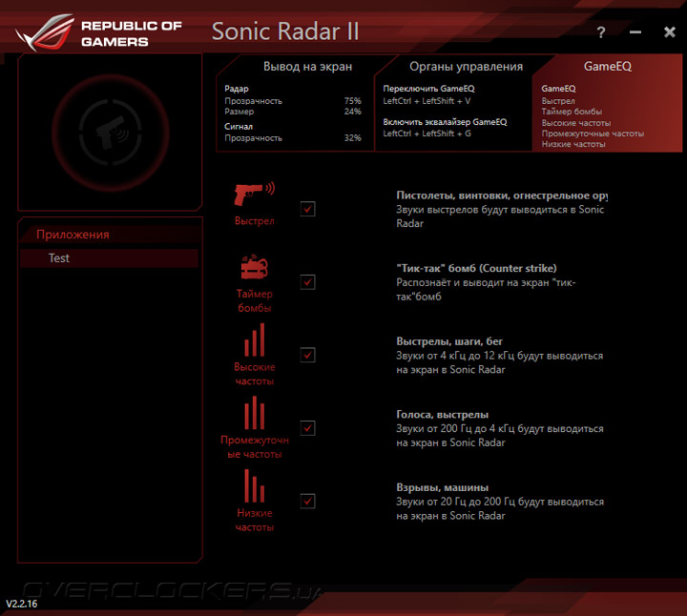This screenshot has height=616, width=687.
Task: Click the Высокие частоты bars icon
Action: (255, 339)
